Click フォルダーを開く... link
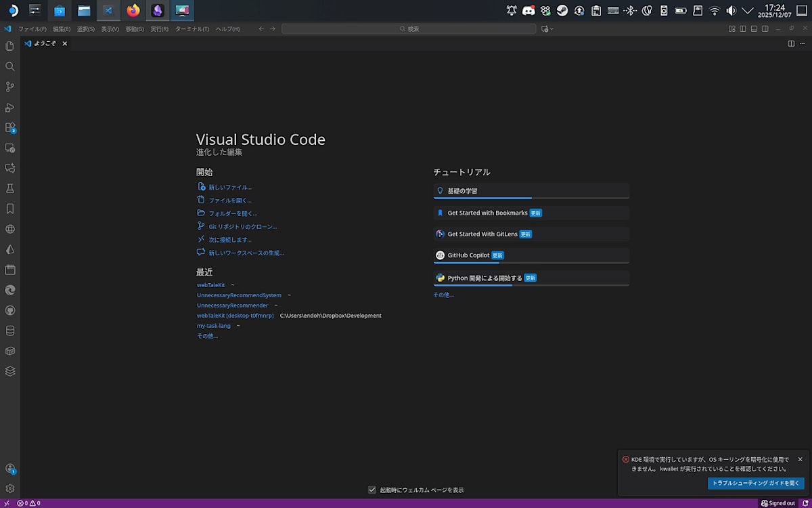The height and width of the screenshot is (508, 812). [x=233, y=213]
